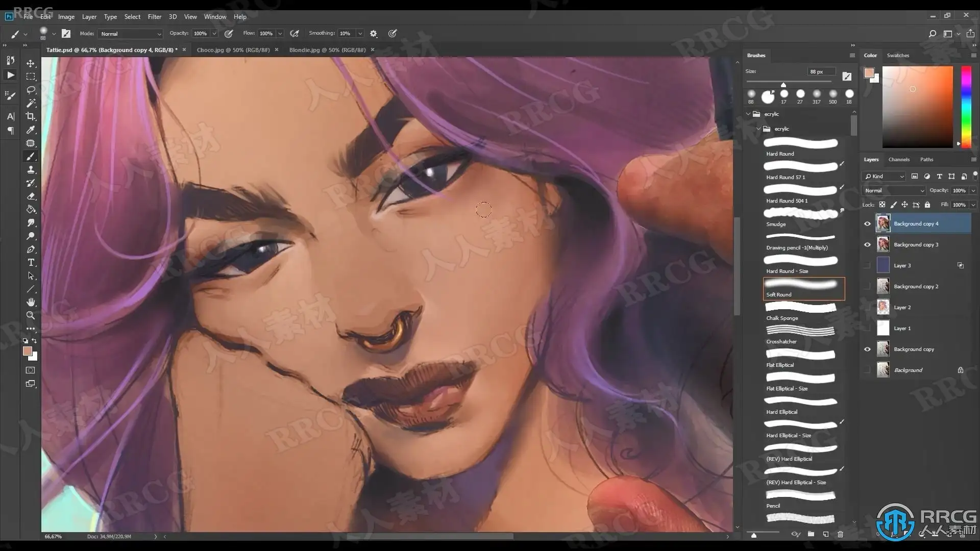Toggle Quick Mask mode
Screen dimensions: 980x551
(x=31, y=370)
